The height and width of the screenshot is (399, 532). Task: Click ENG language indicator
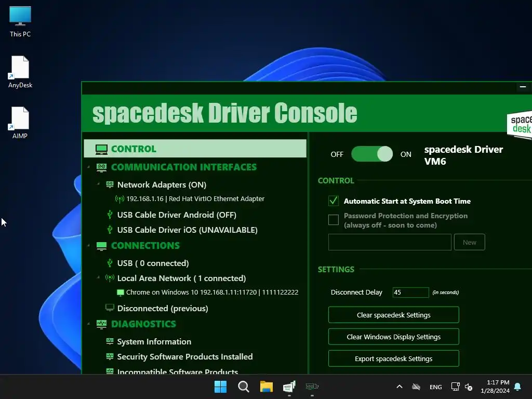tap(436, 387)
